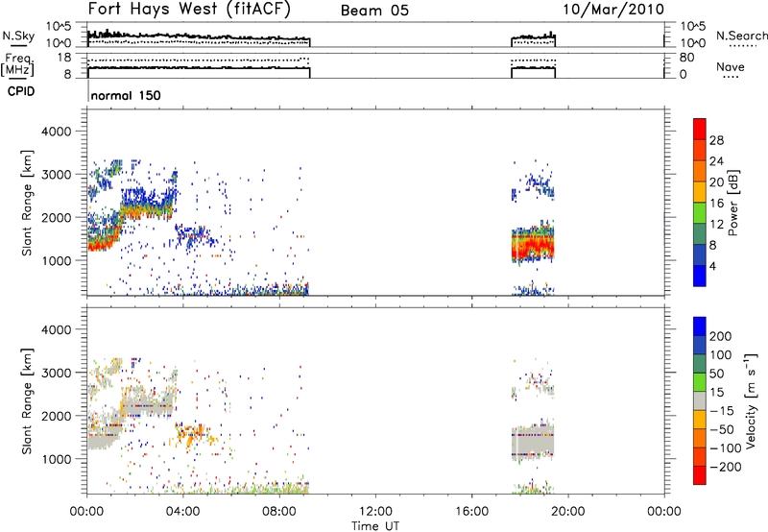Click the '28' power colorbar tick label

click(716, 140)
